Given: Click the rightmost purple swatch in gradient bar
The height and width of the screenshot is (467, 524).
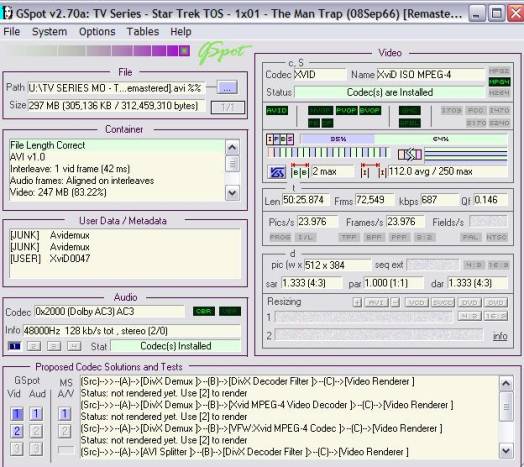Looking at the screenshot, I should point(184,51).
